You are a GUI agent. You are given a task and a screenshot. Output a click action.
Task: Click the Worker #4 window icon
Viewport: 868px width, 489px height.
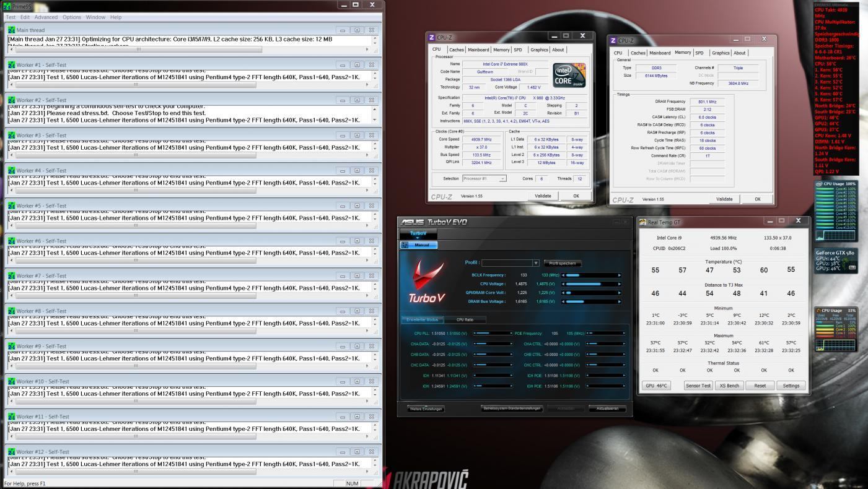[x=11, y=170]
